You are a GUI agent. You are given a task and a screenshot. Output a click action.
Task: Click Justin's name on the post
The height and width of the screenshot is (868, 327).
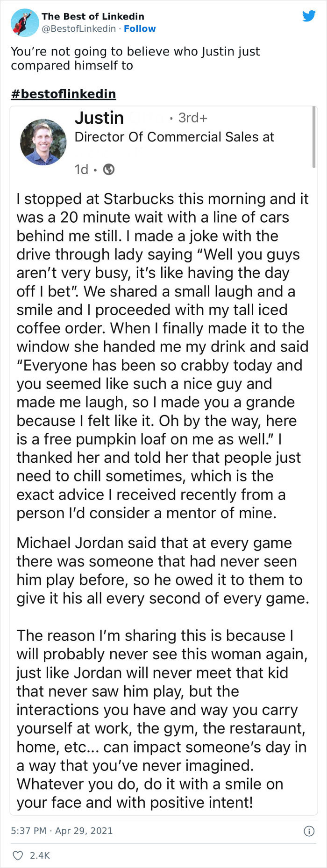click(100, 118)
